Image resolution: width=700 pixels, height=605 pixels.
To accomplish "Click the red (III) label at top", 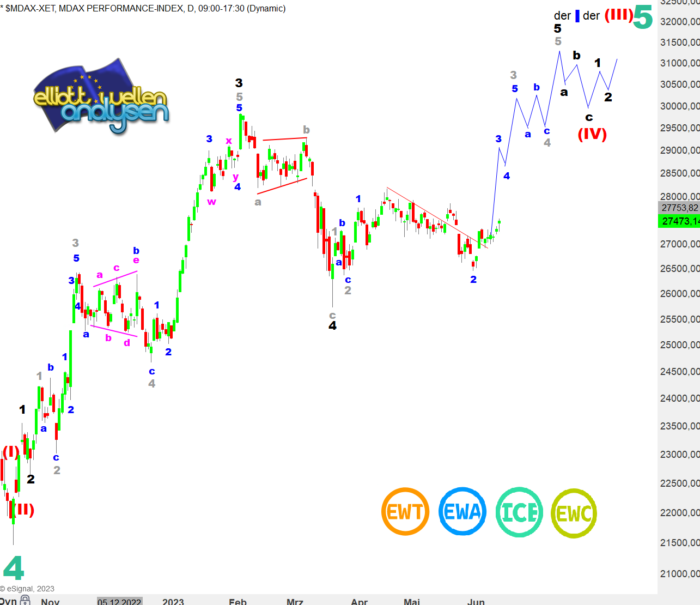I will click(x=619, y=15).
